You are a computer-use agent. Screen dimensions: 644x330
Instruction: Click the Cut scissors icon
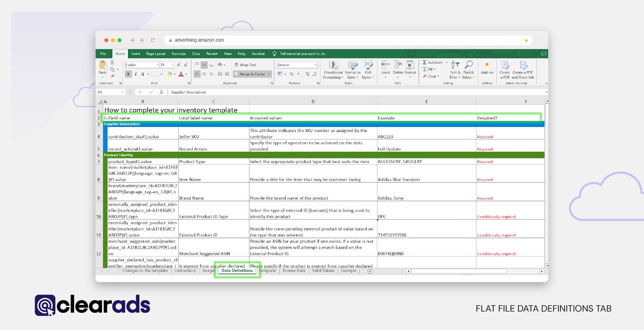point(112,62)
